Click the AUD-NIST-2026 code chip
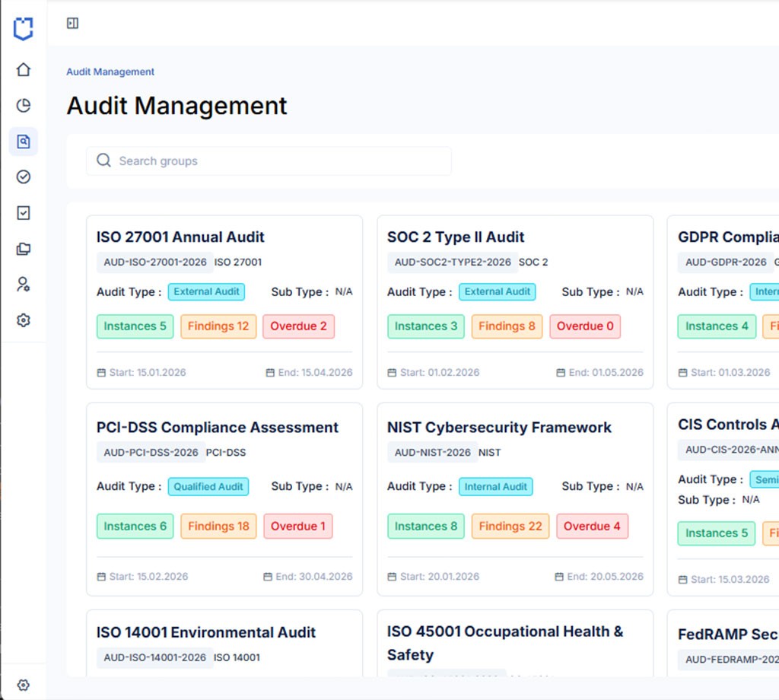The width and height of the screenshot is (779, 700). 432,453
